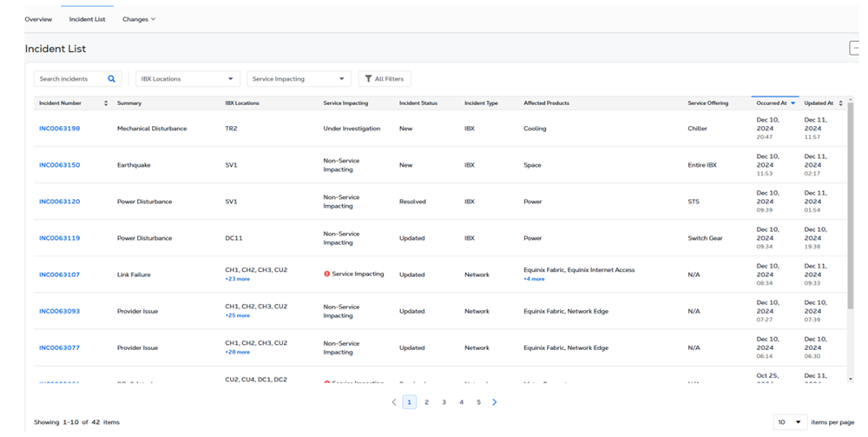Viewport: 868px width, 437px height.
Task: Click Link Failure summary cell
Action: point(134,275)
